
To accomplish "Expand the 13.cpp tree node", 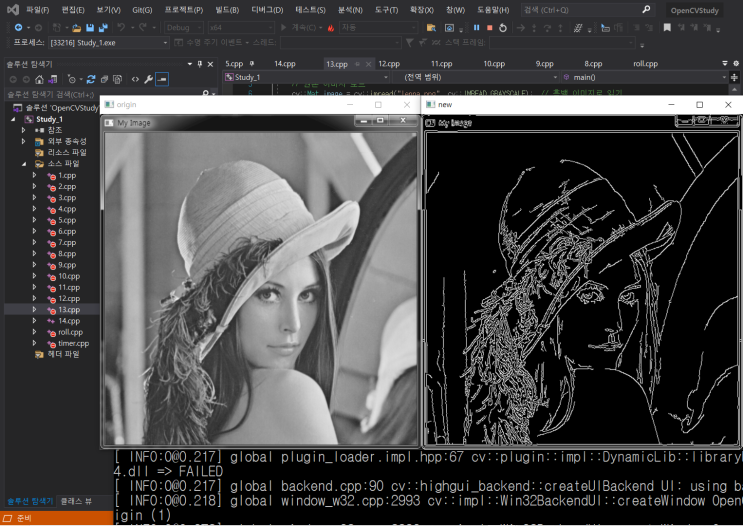I will [34, 309].
